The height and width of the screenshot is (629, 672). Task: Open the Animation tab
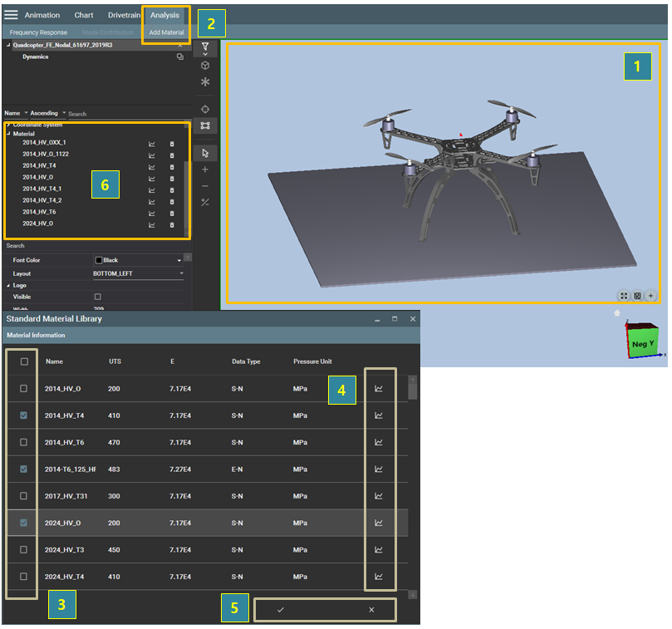pyautogui.click(x=42, y=15)
